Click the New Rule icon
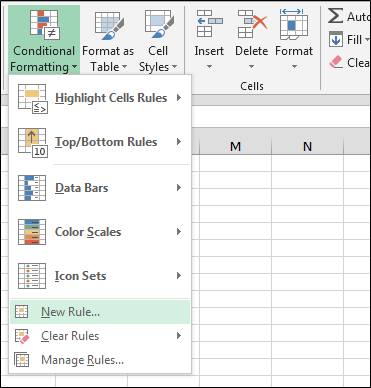Image resolution: width=371 pixels, height=388 pixels. [x=22, y=312]
